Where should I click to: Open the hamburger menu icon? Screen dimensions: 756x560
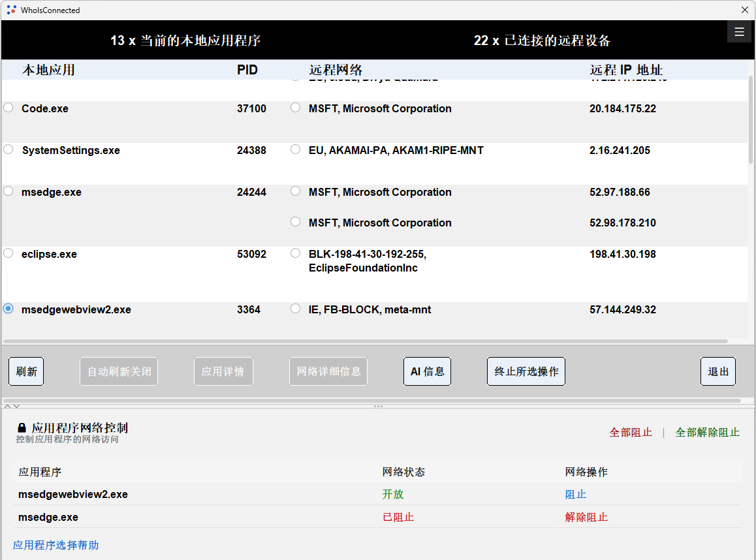pyautogui.click(x=739, y=32)
